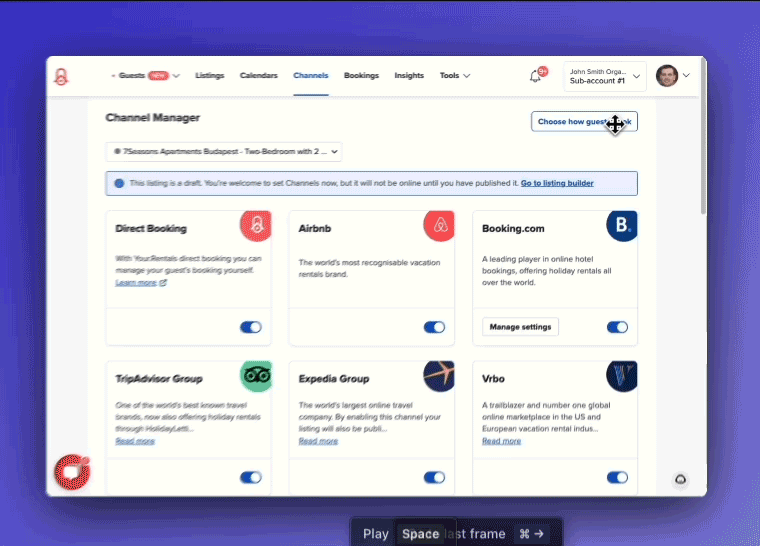Select the Channels tab
Screen dimensions: 760x546
pos(311,75)
